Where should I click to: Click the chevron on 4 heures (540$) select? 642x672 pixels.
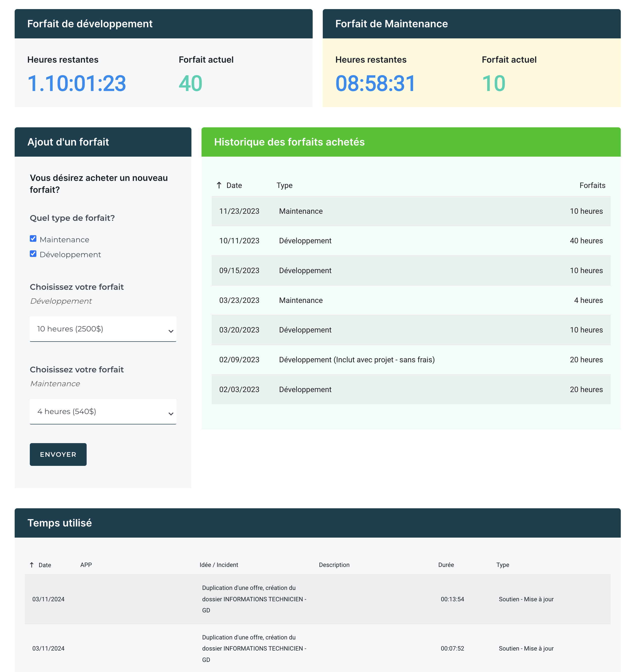[x=171, y=414]
